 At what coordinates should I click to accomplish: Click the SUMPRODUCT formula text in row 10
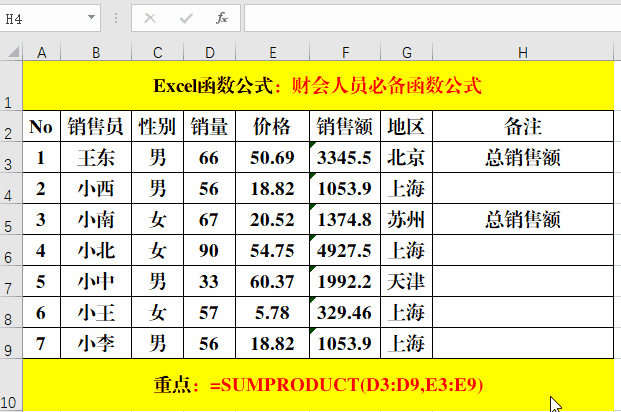pyautogui.click(x=346, y=385)
